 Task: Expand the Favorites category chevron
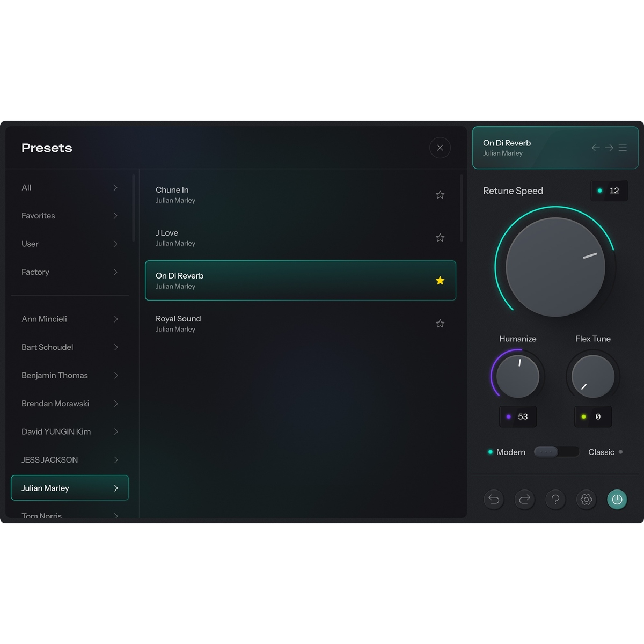pyautogui.click(x=115, y=216)
